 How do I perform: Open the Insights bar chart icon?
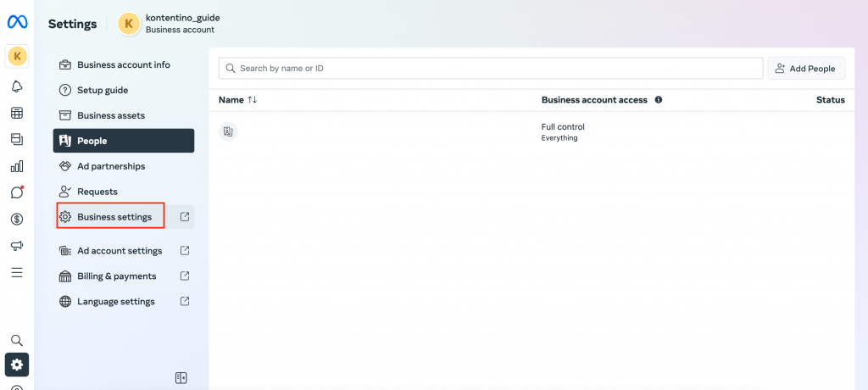[17, 166]
